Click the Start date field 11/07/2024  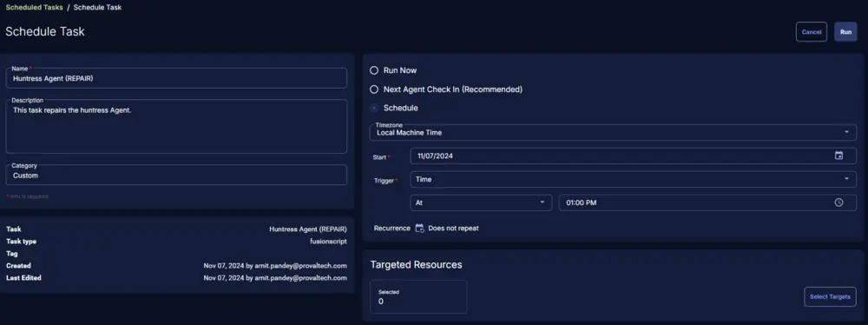tap(634, 156)
